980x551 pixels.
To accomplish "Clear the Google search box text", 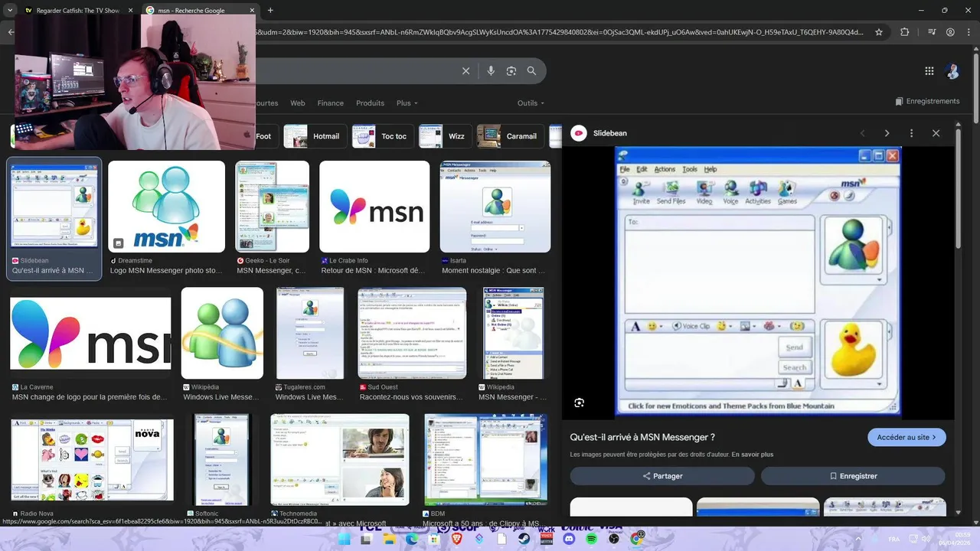I will point(465,71).
